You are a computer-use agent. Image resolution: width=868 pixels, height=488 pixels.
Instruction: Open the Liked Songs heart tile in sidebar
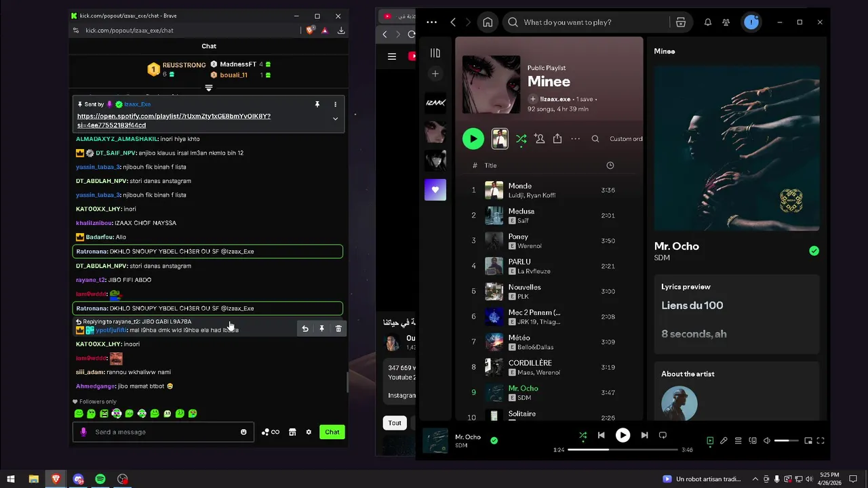coord(435,190)
